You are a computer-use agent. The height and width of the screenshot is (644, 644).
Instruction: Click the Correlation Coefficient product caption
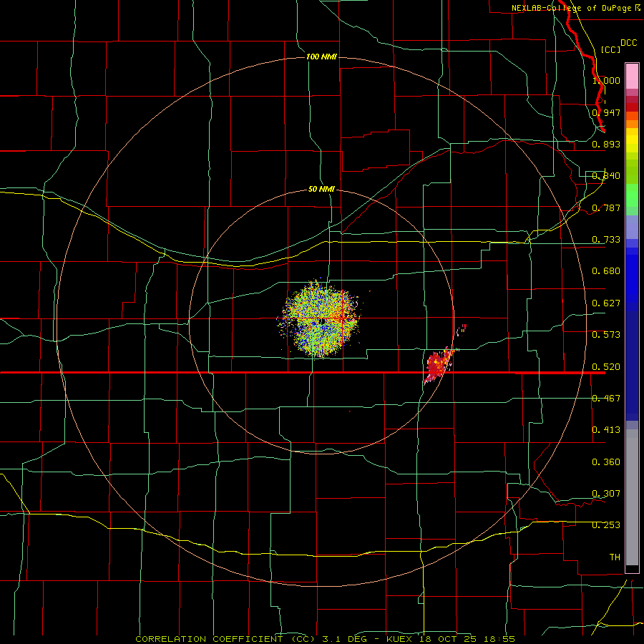click(x=326, y=639)
